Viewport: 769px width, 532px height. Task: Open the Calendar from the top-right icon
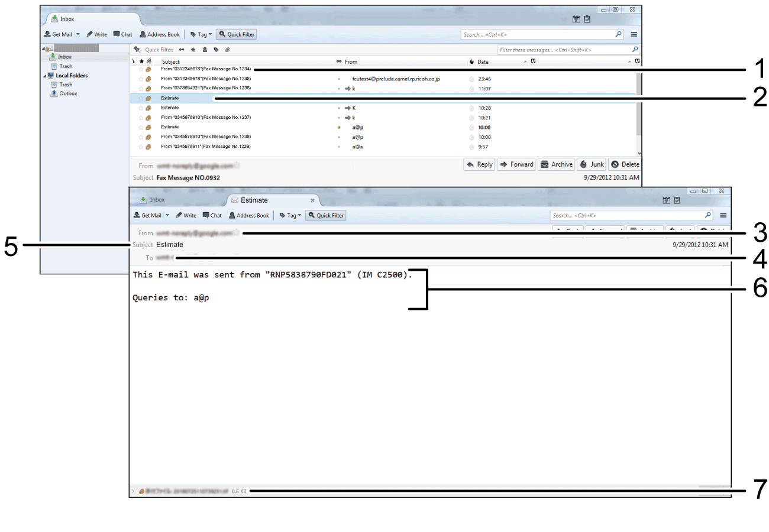pyautogui.click(x=576, y=18)
